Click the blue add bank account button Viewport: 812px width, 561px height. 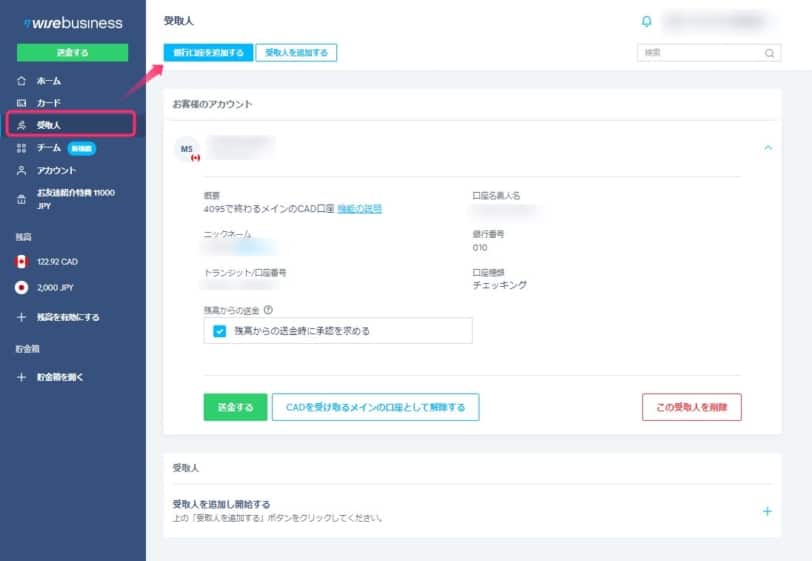[x=208, y=52]
